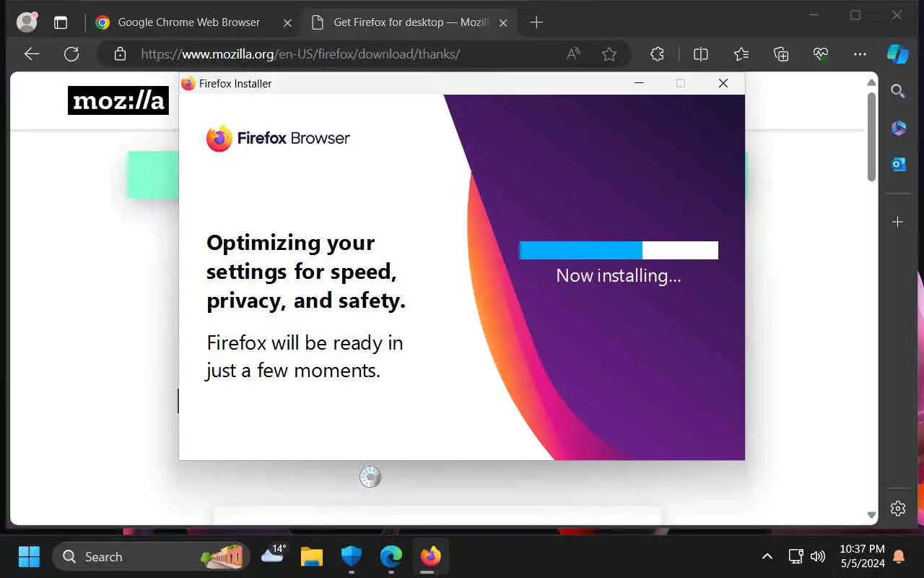Open the Read aloud icon in the address bar
Screen dimensions: 924x578
573,54
